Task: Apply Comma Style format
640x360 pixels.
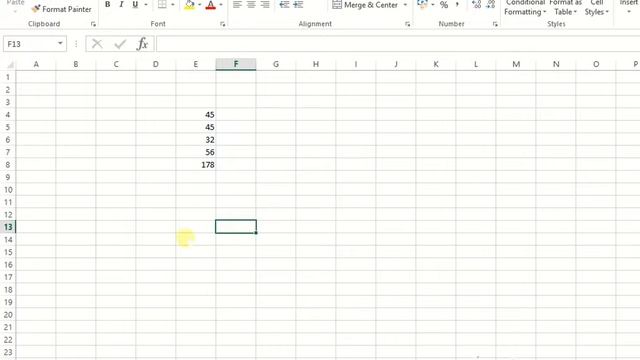Action: (457, 5)
